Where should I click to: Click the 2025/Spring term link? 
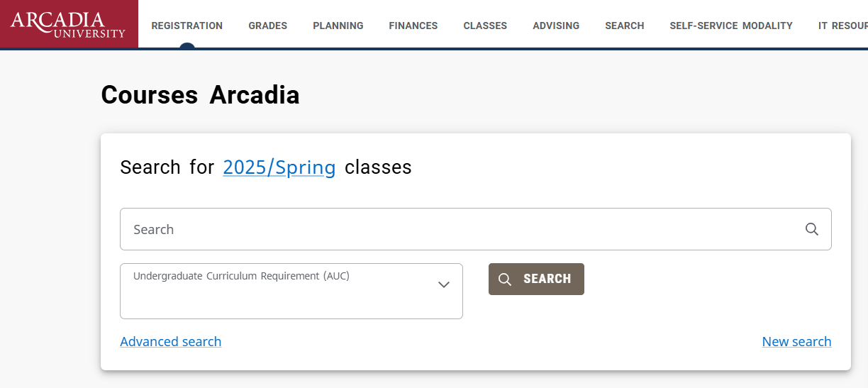[279, 167]
